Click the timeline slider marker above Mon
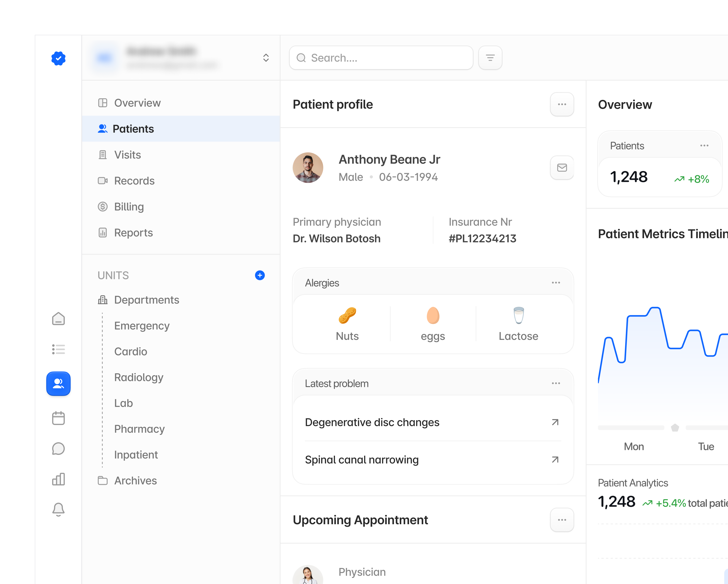The width and height of the screenshot is (728, 584). (675, 428)
